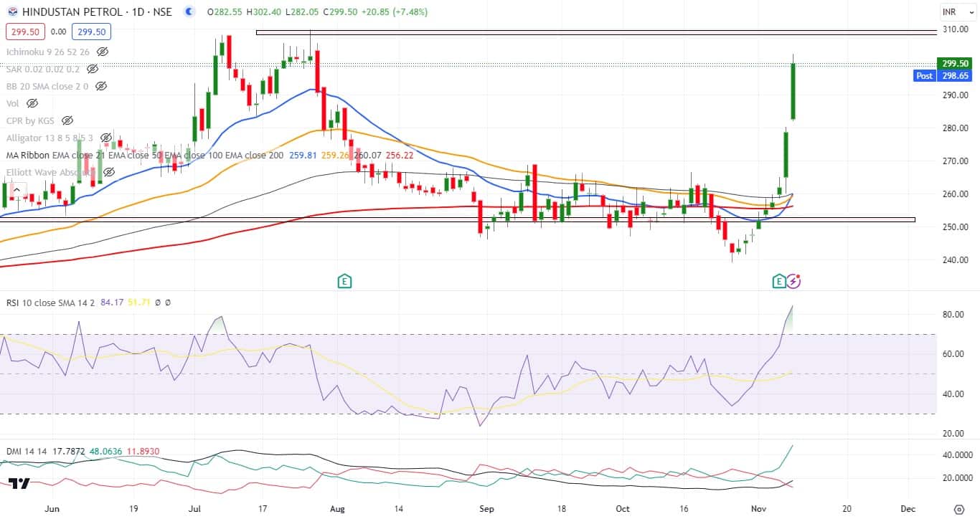The image size is (980, 519).
Task: Click the red 299.50 sell price button
Action: pyautogui.click(x=26, y=32)
